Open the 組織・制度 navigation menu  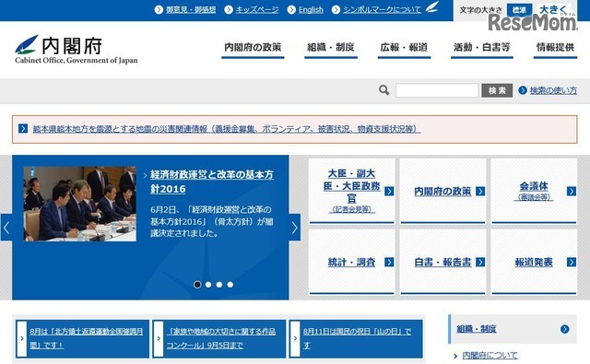[x=331, y=49]
